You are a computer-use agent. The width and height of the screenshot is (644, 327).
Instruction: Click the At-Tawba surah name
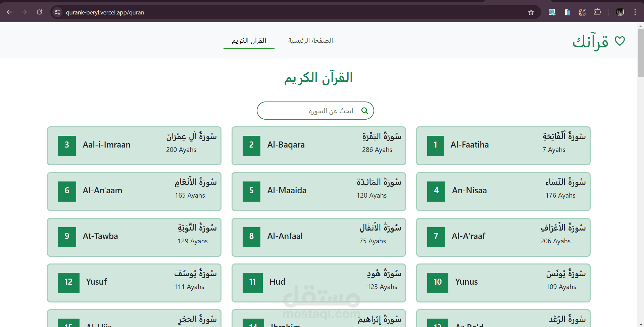point(100,236)
